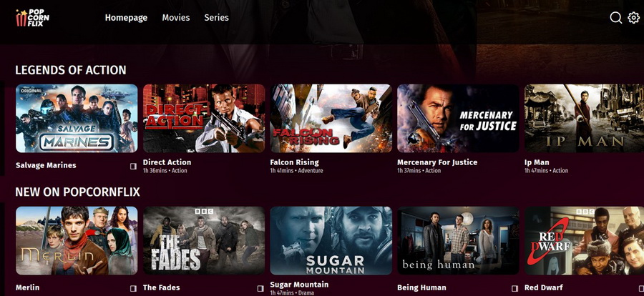Image resolution: width=644 pixels, height=296 pixels.
Task: Open the Mercenary For Justice poster
Action: tap(458, 118)
